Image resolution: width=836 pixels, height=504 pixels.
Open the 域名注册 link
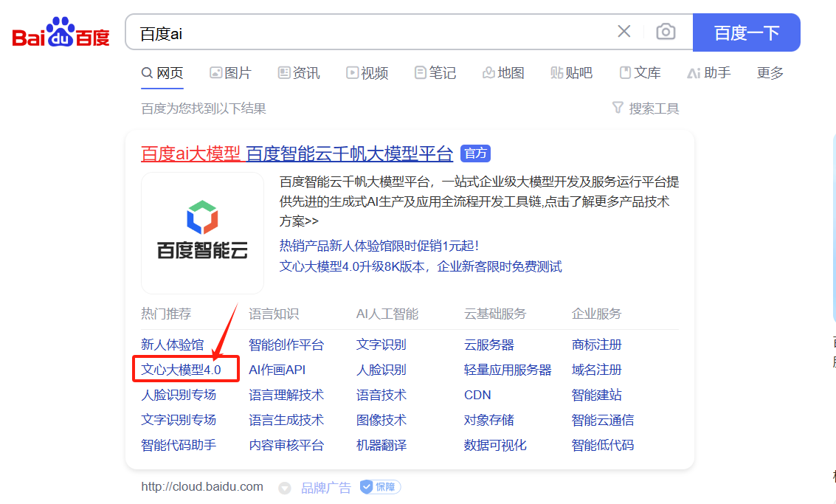coord(597,370)
